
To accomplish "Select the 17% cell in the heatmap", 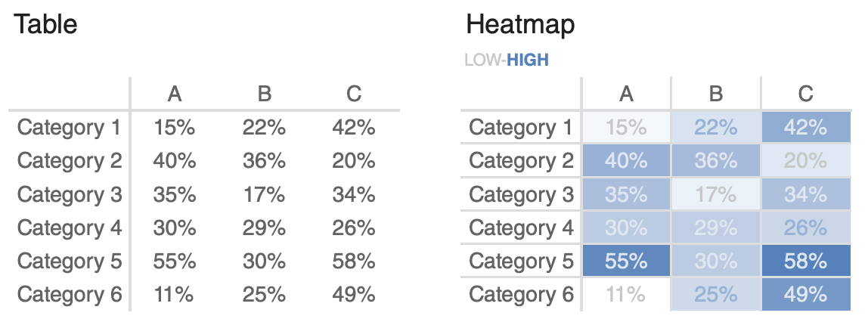I will (x=716, y=194).
